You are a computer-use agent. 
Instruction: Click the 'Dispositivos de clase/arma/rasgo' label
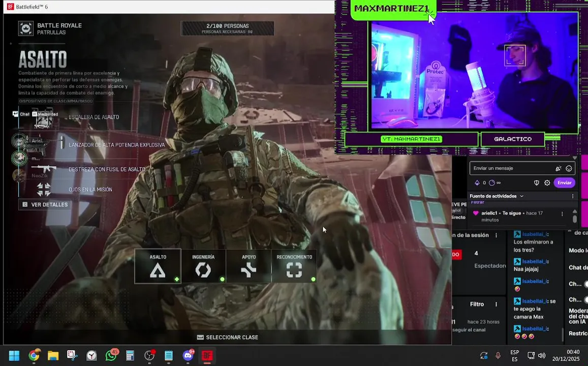(56, 101)
